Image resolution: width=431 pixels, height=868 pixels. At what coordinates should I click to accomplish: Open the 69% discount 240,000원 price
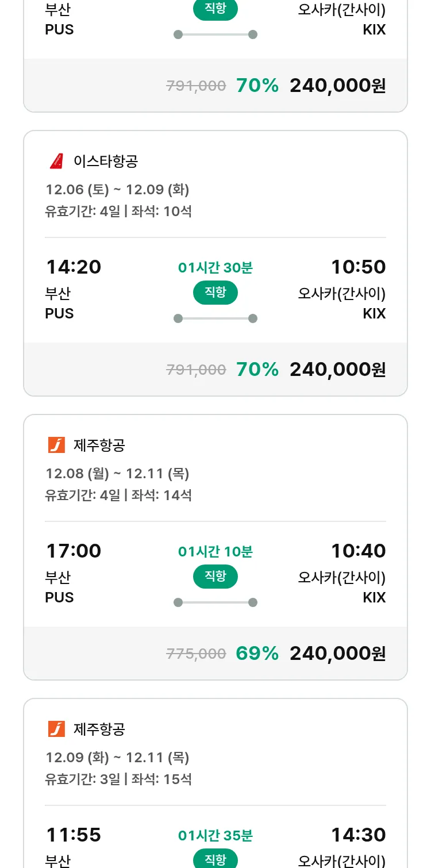point(337,653)
